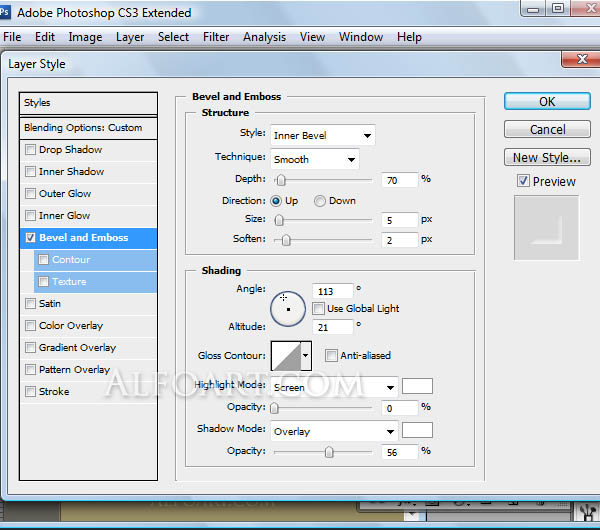Enable the Satin checkbox
600x530 pixels.
(x=30, y=303)
